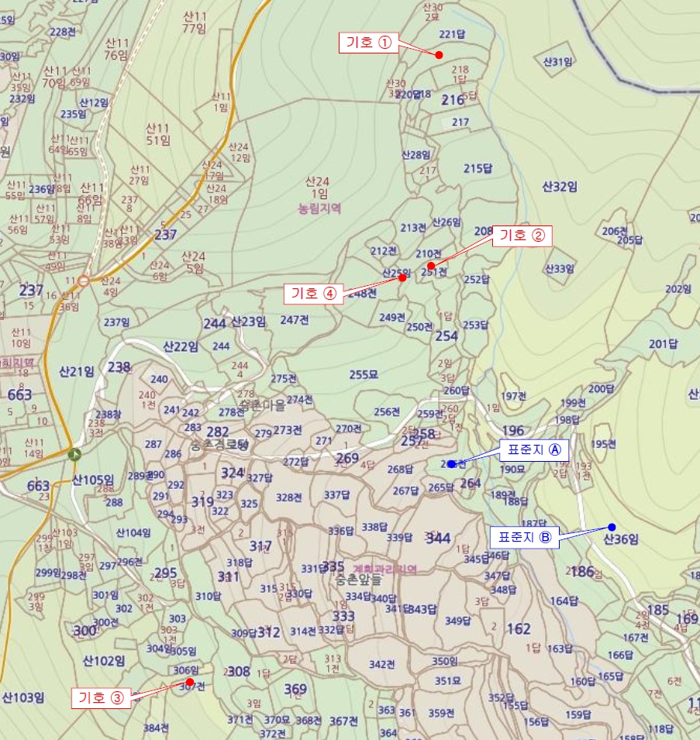Click parcel label 산28임

pos(416,155)
